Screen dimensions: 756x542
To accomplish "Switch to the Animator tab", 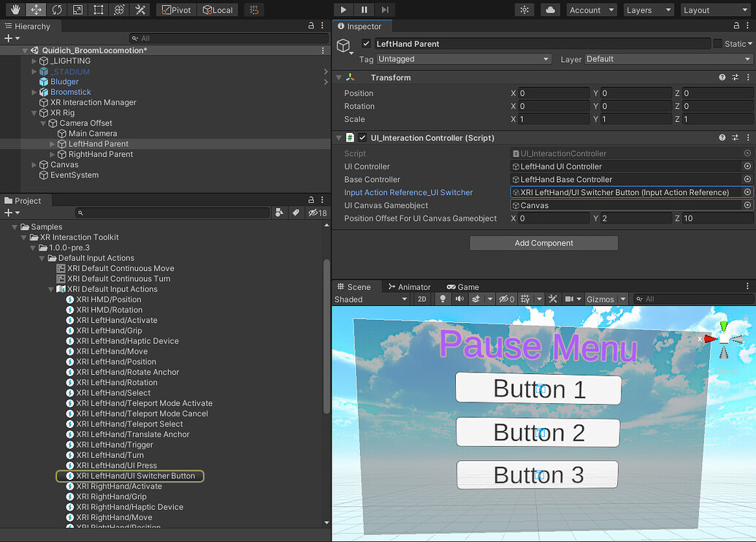I will coord(409,286).
